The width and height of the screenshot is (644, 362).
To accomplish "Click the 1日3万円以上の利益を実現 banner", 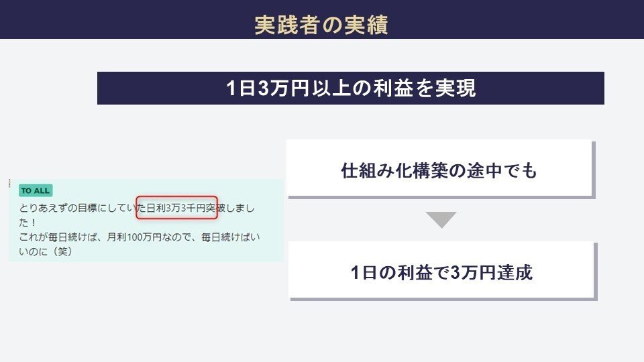I will pos(350,88).
